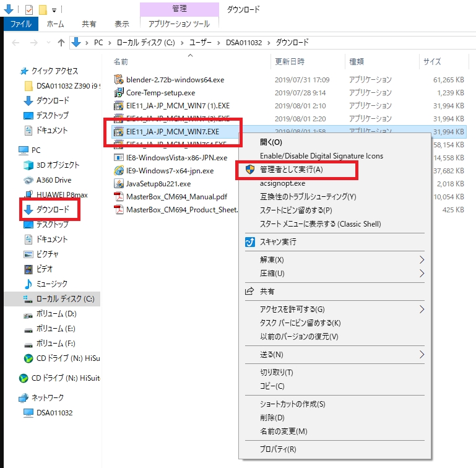Viewport: 476px width, 468px height.
Task: Click the back navigation arrow
Action: pyautogui.click(x=15, y=43)
